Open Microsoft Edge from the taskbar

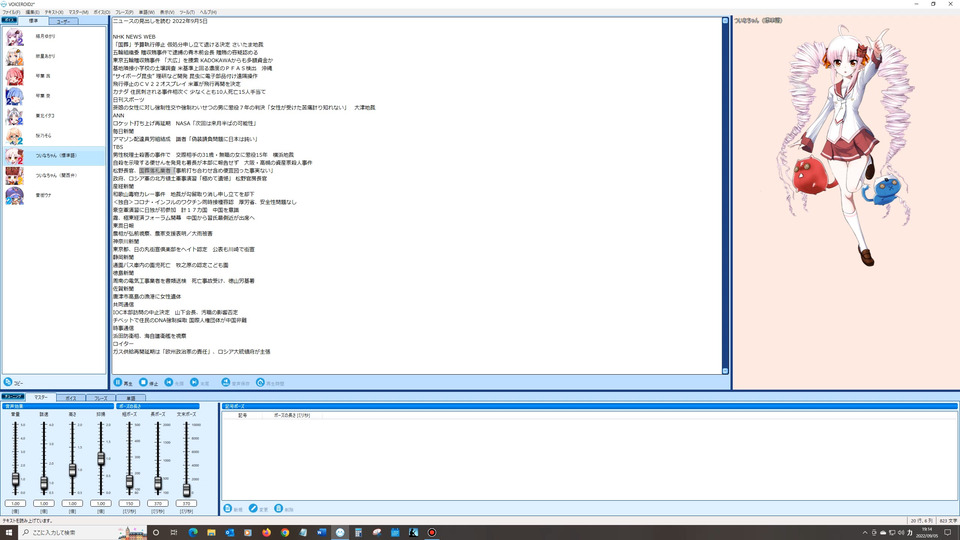pos(193,533)
